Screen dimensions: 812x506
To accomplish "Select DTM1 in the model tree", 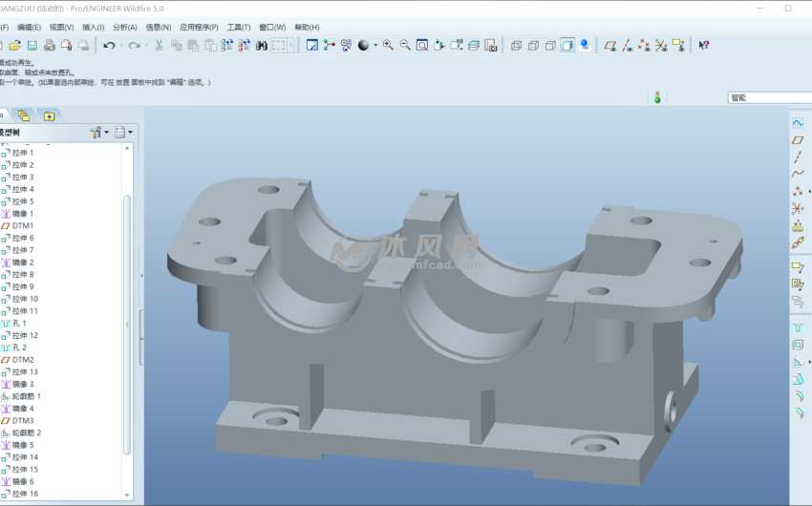I will pyautogui.click(x=22, y=225).
